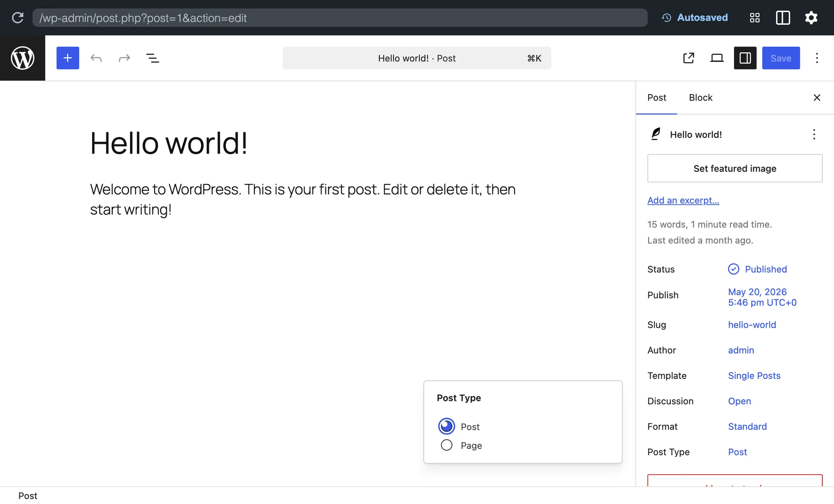Switch to the Post sidebar tab

(657, 97)
